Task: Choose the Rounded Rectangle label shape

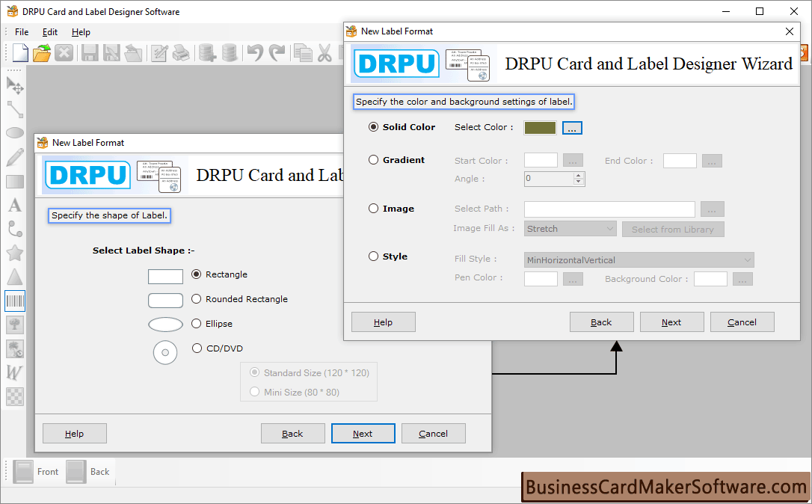Action: pyautogui.click(x=196, y=299)
